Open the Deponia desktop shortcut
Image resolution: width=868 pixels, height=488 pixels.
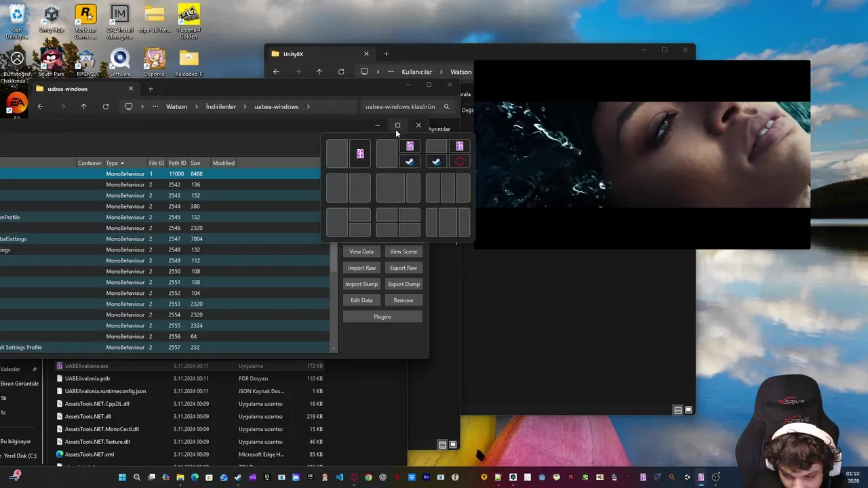[155, 62]
